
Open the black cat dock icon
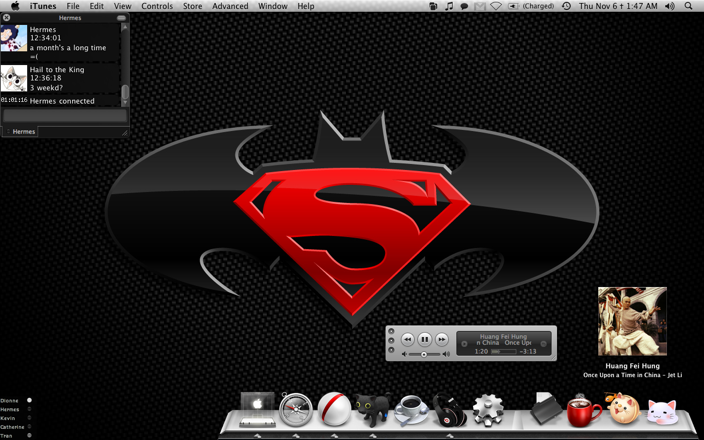coord(372,409)
